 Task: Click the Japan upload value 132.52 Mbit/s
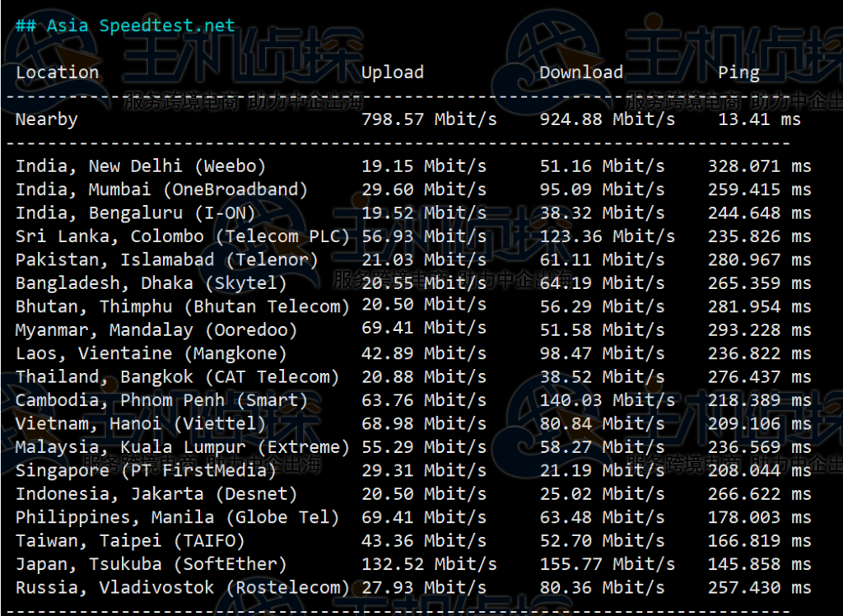(x=429, y=564)
